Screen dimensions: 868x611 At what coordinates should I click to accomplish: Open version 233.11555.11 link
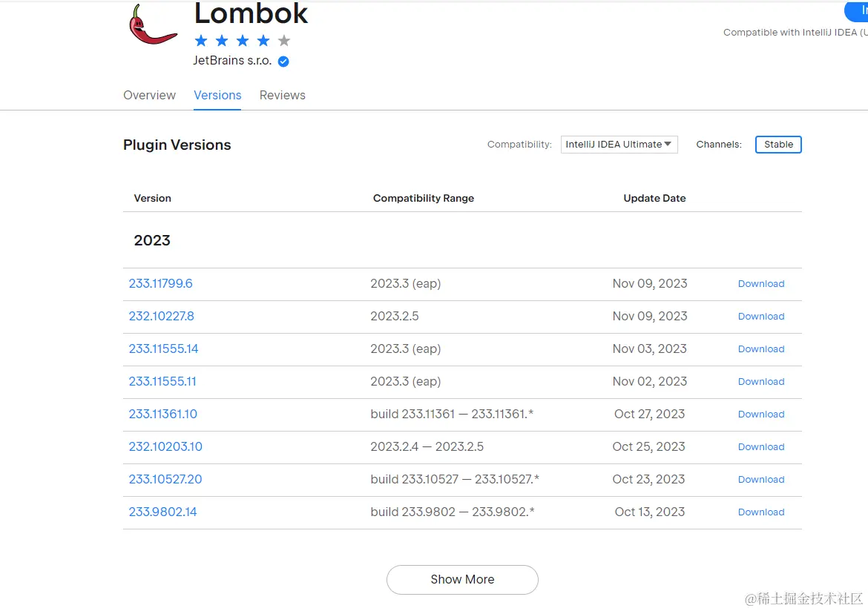click(x=162, y=381)
